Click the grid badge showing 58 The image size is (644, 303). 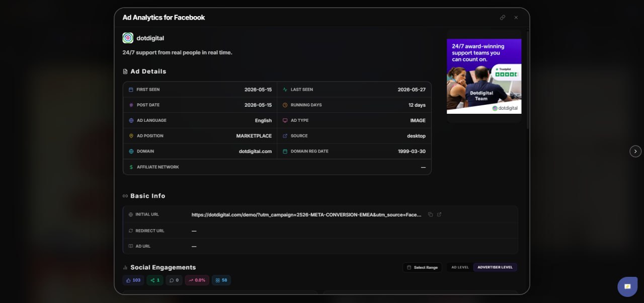(x=221, y=280)
